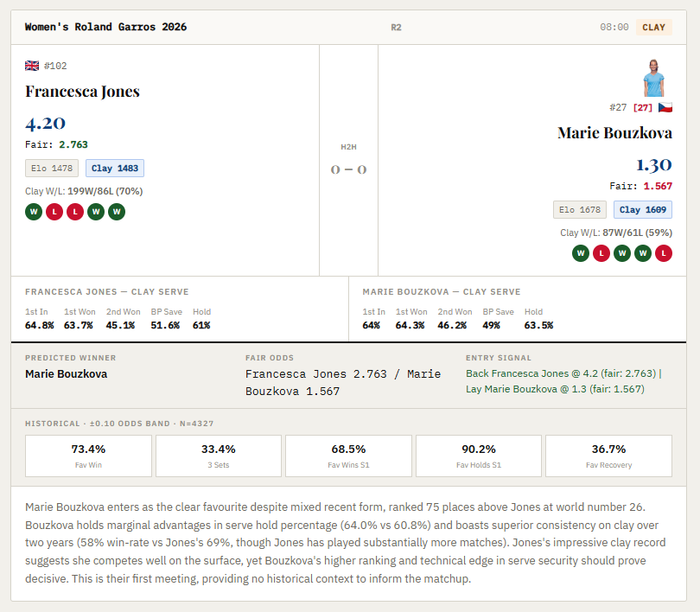Click the Marie Bouzkova — Clay Serve heading
Viewport: 700px width, 612px height.
pos(442,292)
